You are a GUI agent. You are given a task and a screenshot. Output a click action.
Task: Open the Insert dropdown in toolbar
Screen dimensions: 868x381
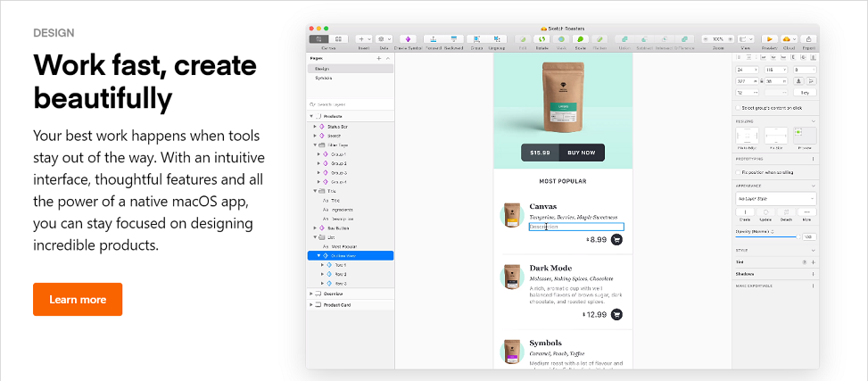tap(364, 39)
